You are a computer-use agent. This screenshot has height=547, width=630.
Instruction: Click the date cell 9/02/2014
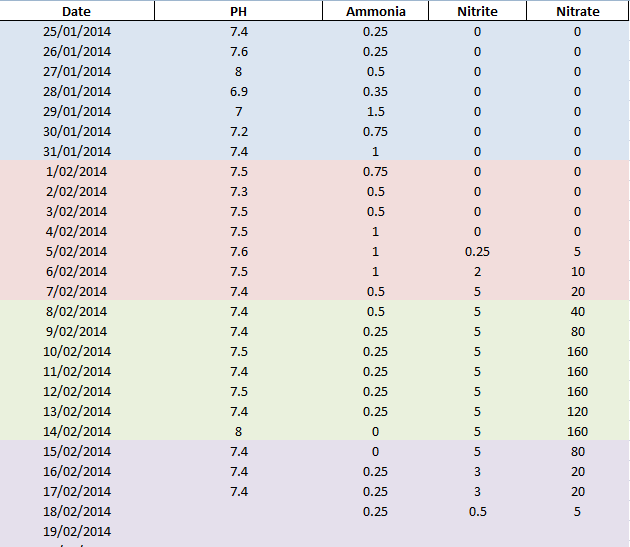[77, 332]
